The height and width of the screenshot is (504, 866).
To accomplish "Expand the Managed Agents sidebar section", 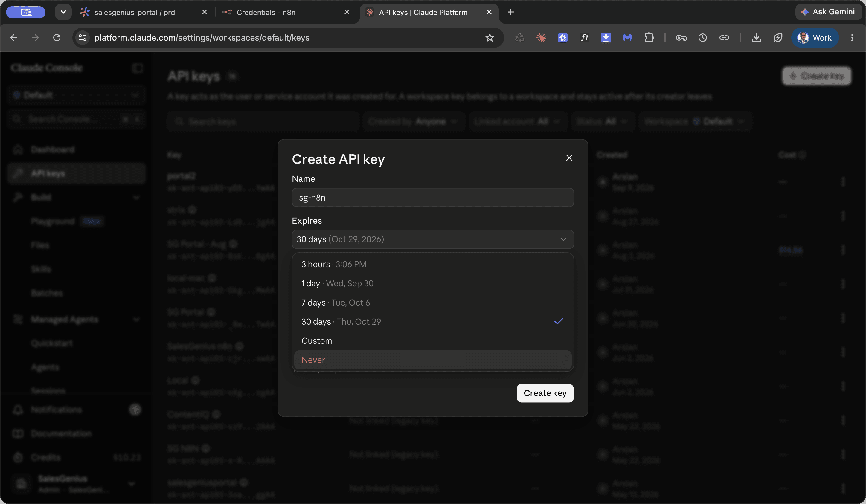I will (76, 319).
